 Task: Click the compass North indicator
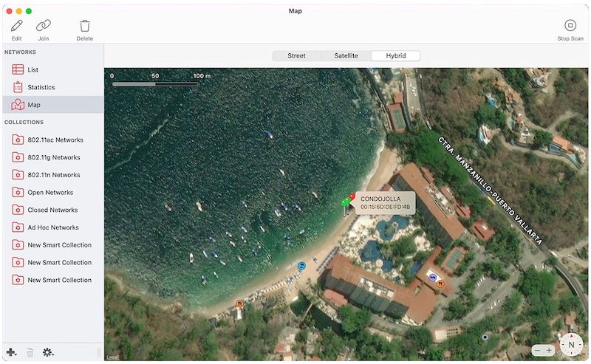coord(571,345)
